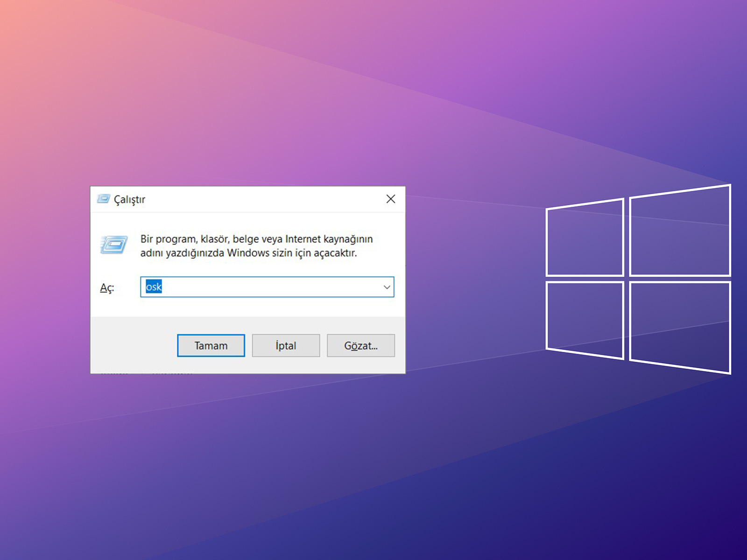Image resolution: width=747 pixels, height=560 pixels.
Task: Click the Tamam button
Action: click(x=211, y=345)
